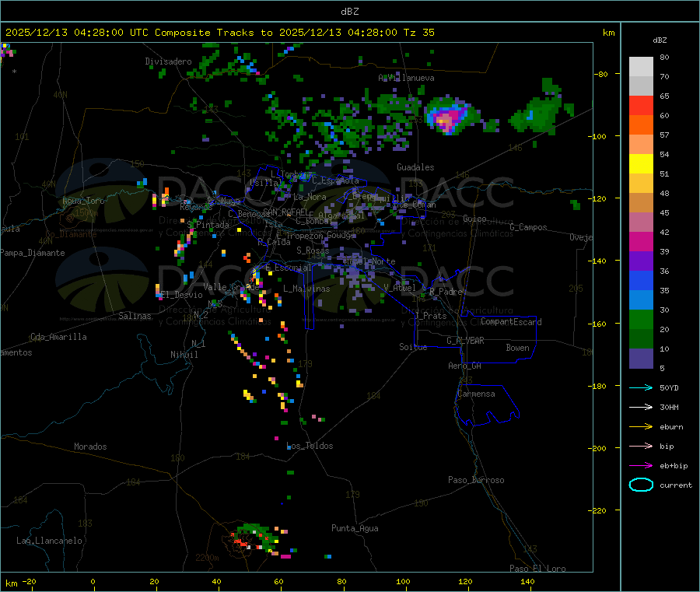The width and height of the screenshot is (700, 592).
Task: Click the '100' km tick on bottom axis
Action: point(403,581)
